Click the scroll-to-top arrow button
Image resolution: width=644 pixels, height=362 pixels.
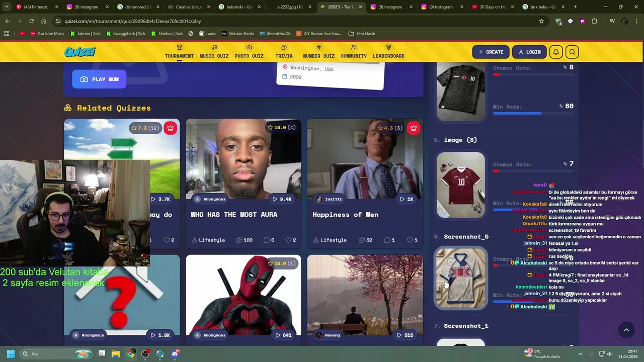point(626,330)
